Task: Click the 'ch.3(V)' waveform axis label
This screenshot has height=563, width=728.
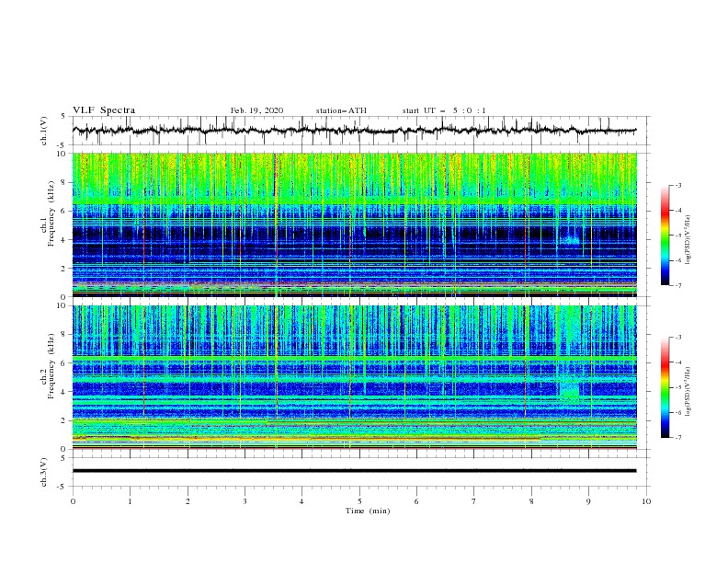Action: pos(44,472)
